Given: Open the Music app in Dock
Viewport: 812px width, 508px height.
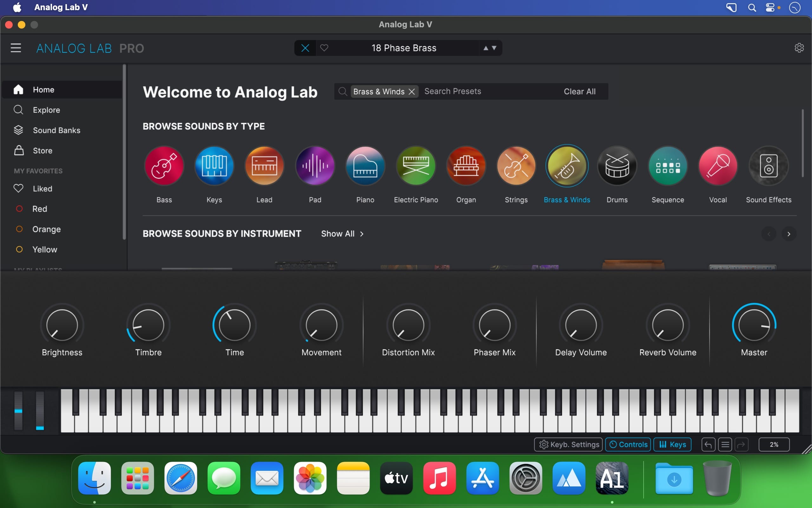Looking at the screenshot, I should tap(440, 478).
